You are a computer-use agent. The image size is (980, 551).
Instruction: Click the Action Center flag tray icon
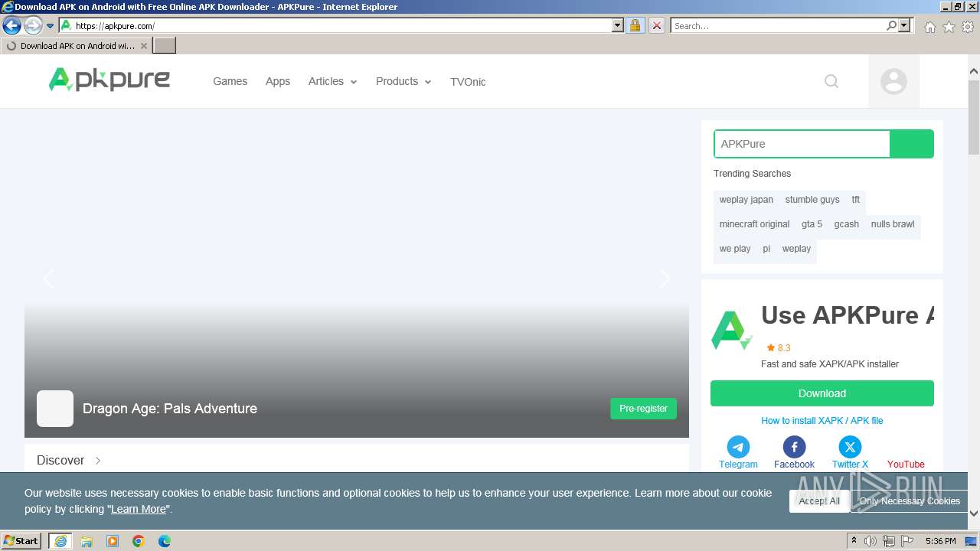(x=907, y=541)
